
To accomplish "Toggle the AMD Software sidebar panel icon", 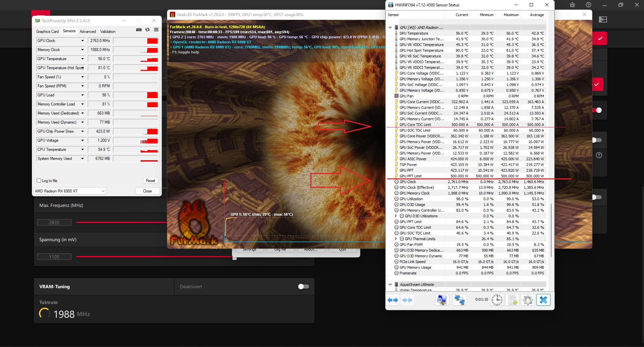I will [603, 19].
